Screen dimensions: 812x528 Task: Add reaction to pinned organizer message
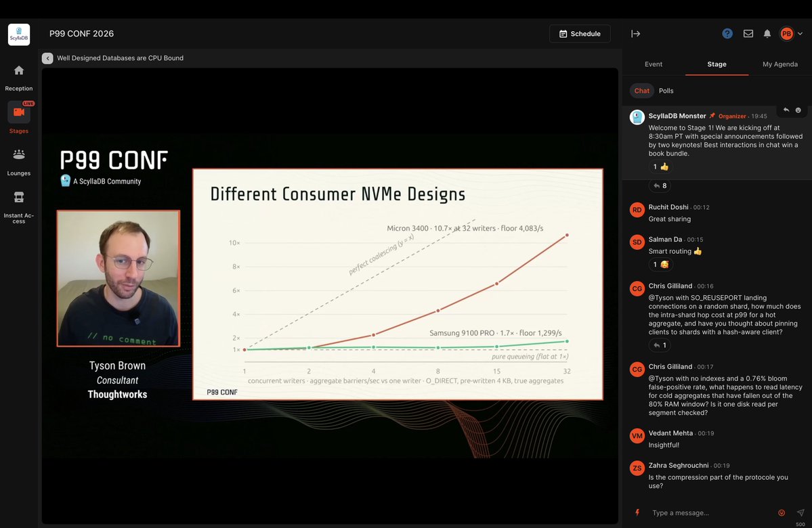coord(798,110)
